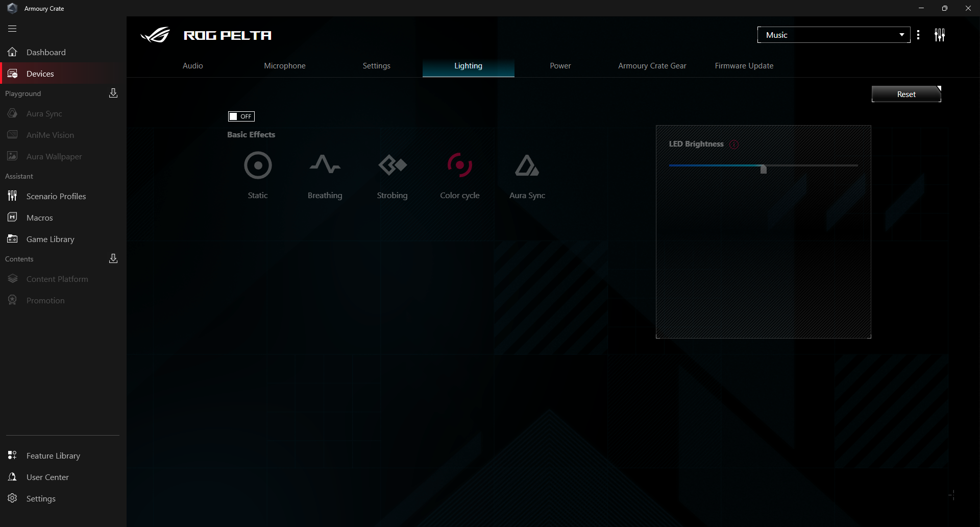Click the ROG PELTA device title

coord(228,35)
